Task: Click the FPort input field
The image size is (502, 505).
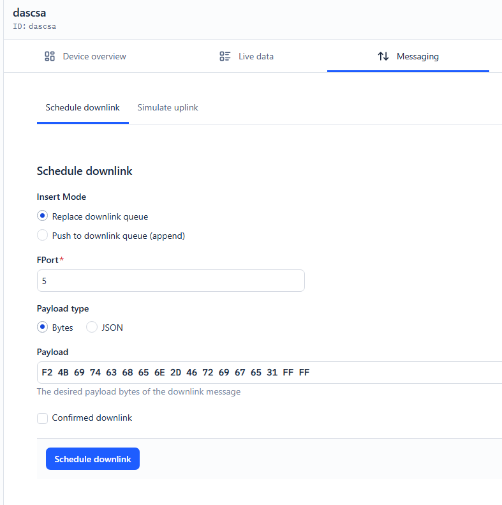Action: [171, 281]
